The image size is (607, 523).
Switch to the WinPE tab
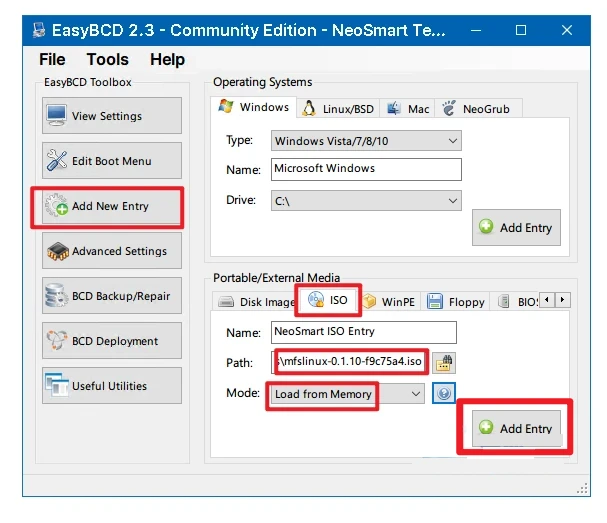(389, 302)
